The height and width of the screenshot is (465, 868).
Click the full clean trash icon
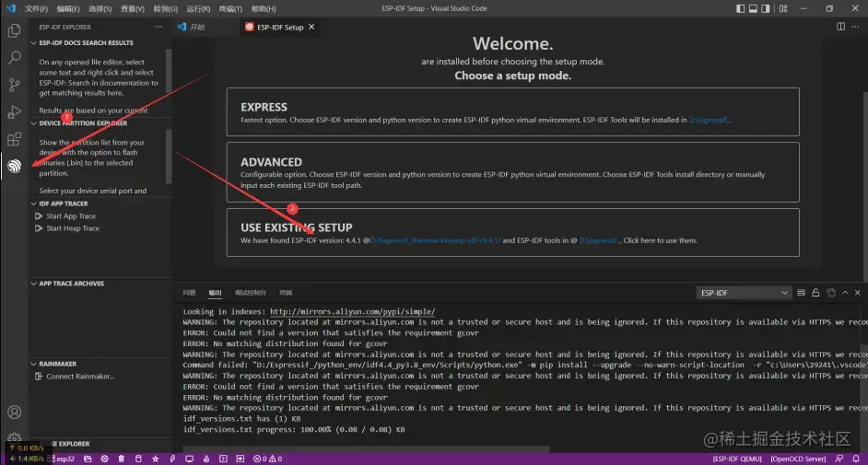122,459
